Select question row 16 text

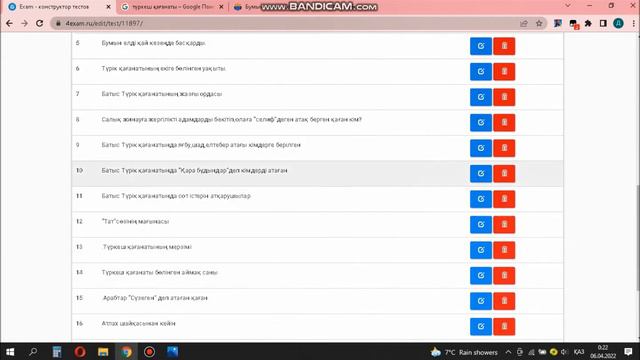pyautogui.click(x=138, y=324)
